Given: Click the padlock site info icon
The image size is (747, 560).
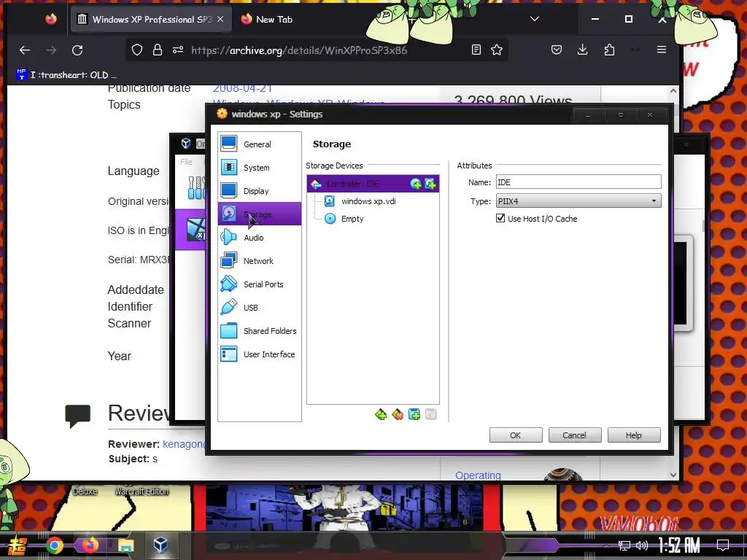Looking at the screenshot, I should (x=158, y=50).
